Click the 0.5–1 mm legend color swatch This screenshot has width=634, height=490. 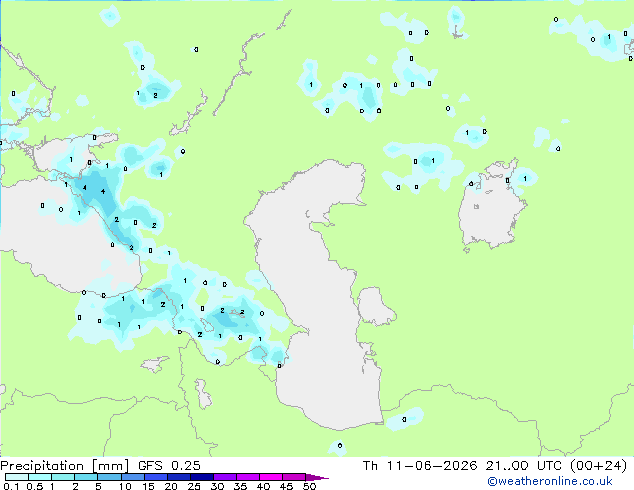[40, 477]
